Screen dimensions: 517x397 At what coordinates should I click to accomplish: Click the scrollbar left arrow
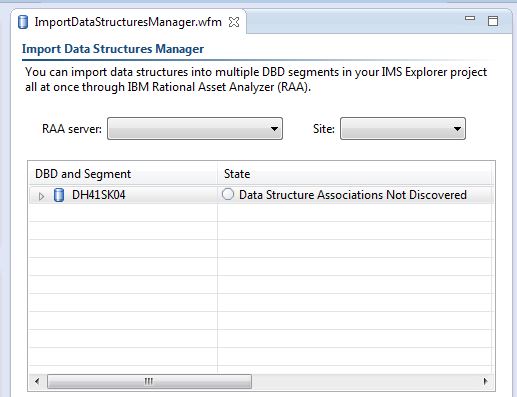[x=37, y=381]
